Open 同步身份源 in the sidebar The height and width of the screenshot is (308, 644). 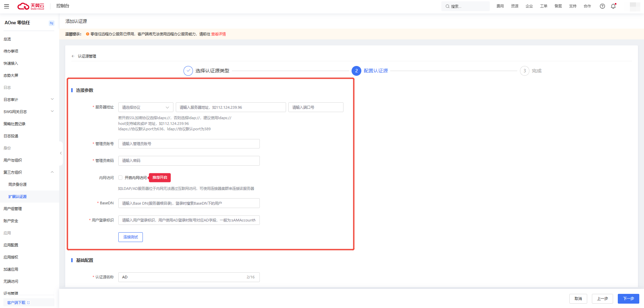tap(17, 184)
